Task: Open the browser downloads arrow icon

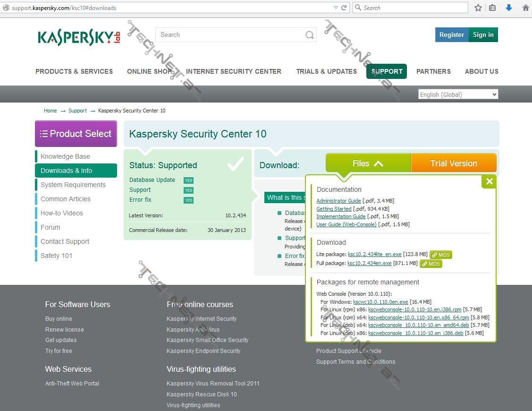Action: (x=509, y=8)
